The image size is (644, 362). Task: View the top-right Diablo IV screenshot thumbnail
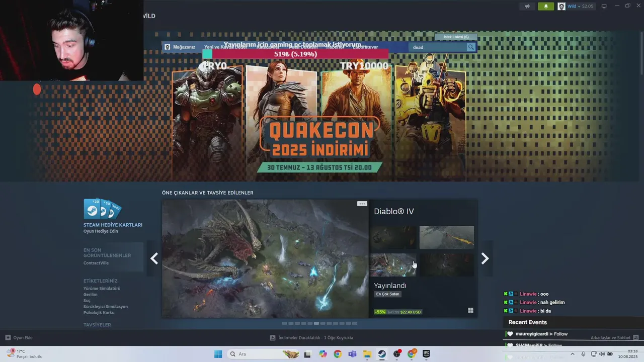tap(447, 237)
